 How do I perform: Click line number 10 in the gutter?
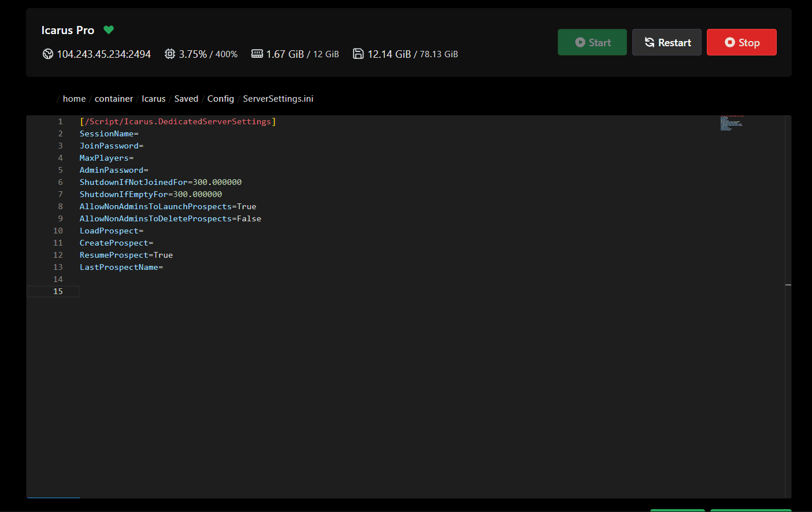[x=58, y=231]
